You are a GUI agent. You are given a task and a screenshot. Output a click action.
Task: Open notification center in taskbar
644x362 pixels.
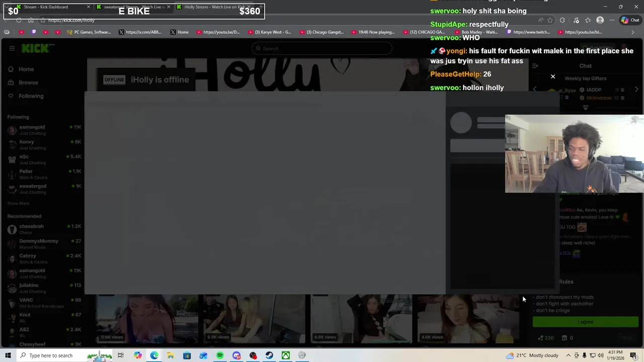pyautogui.click(x=633, y=355)
